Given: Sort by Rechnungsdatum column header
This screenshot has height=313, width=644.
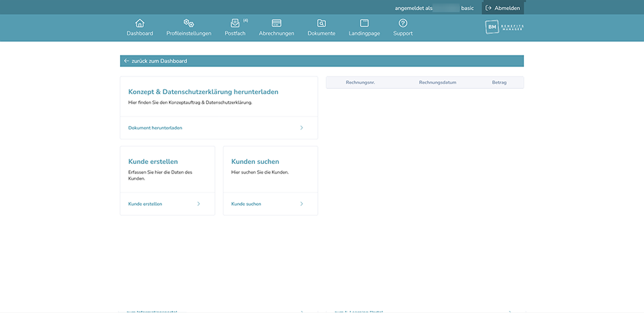Looking at the screenshot, I should point(437,83).
